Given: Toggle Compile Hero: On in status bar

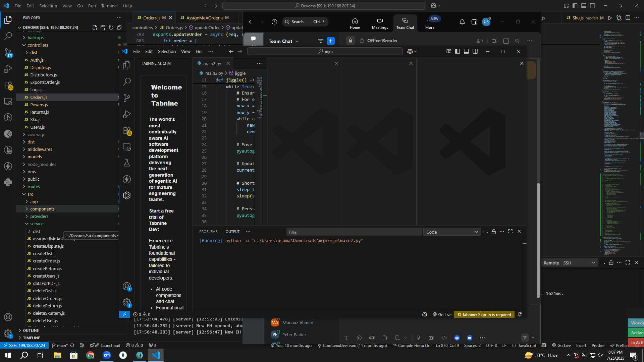Looking at the screenshot, I should tap(412, 346).
